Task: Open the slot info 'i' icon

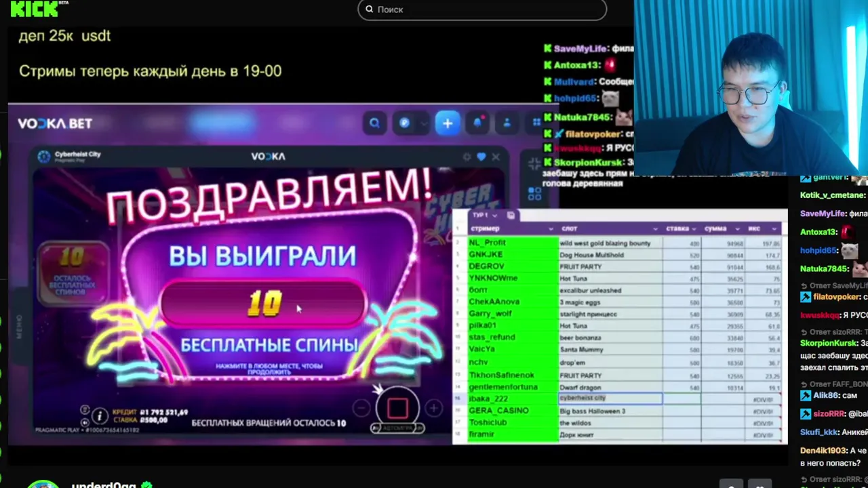Action: 100,415
